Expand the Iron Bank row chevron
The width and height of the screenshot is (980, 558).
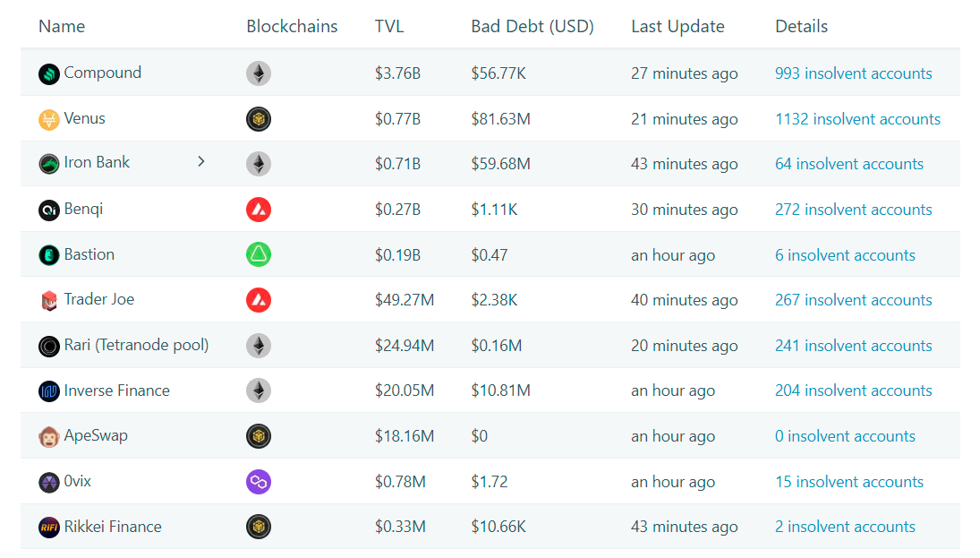pos(201,162)
